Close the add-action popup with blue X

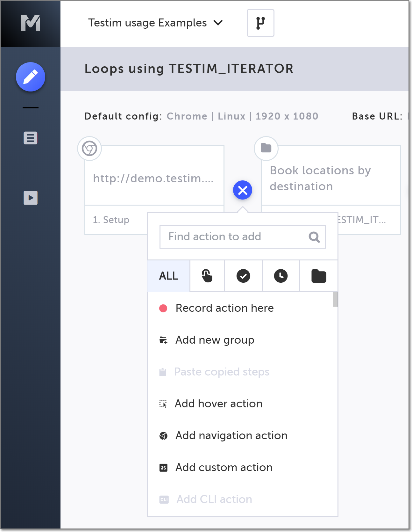243,190
